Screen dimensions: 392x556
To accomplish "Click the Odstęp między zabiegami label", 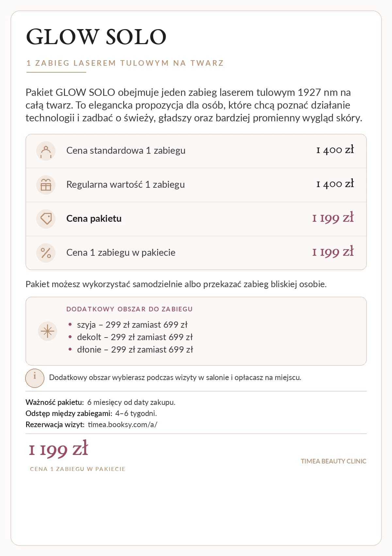I will [x=69, y=413].
